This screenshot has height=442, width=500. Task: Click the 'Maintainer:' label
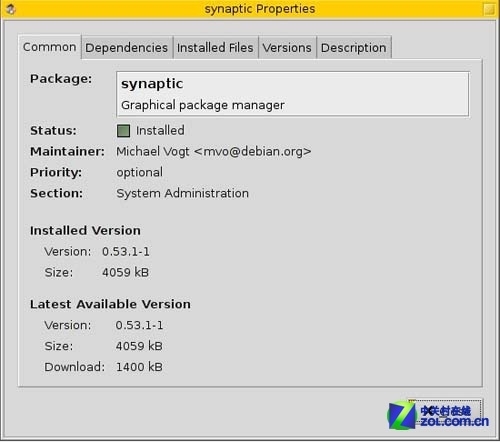point(67,152)
